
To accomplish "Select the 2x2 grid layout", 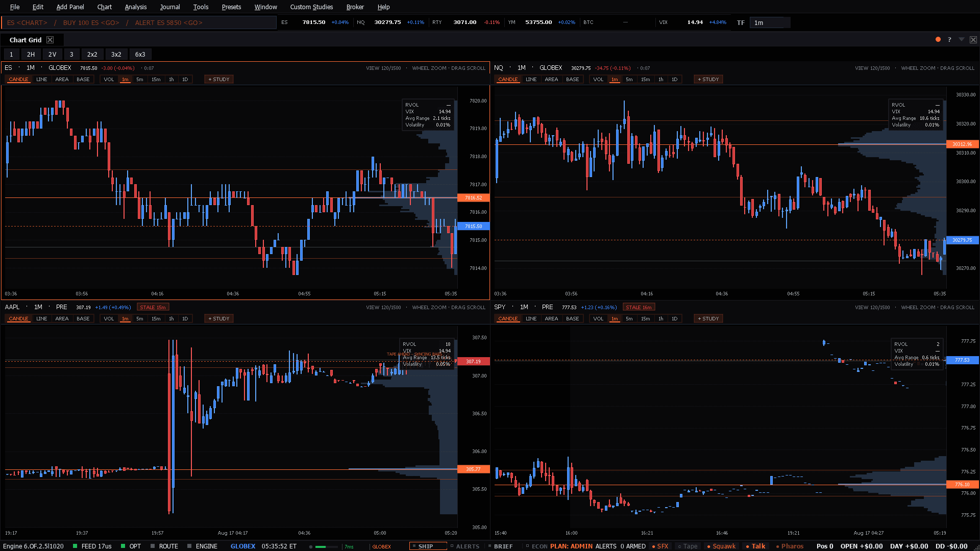I will pyautogui.click(x=92, y=54).
